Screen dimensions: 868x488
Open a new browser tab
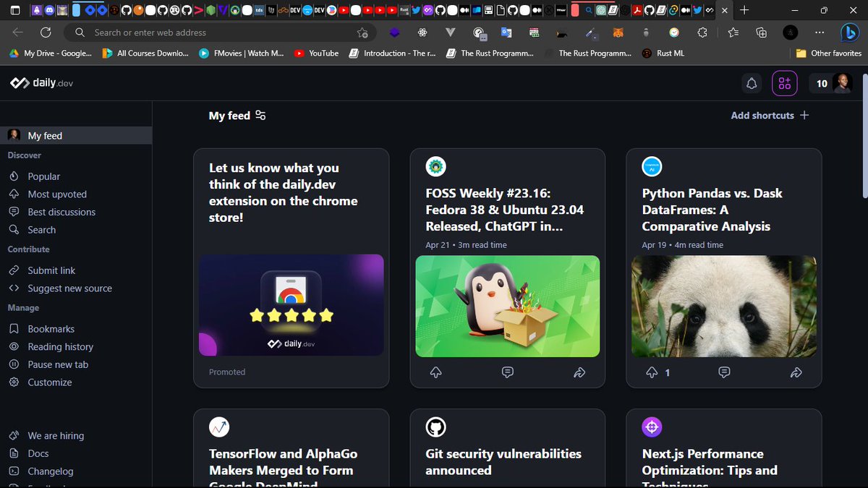coord(744,10)
